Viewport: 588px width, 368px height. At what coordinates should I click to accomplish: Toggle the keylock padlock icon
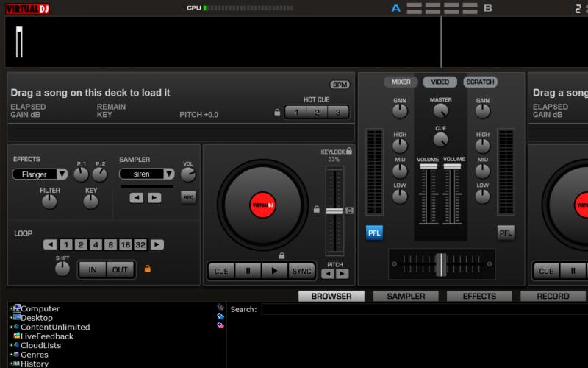(349, 151)
